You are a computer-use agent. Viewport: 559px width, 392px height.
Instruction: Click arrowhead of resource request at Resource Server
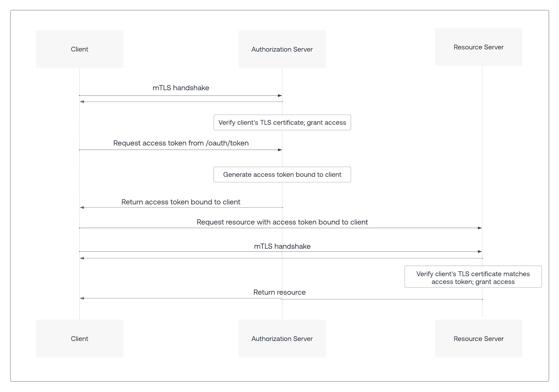[480, 228]
